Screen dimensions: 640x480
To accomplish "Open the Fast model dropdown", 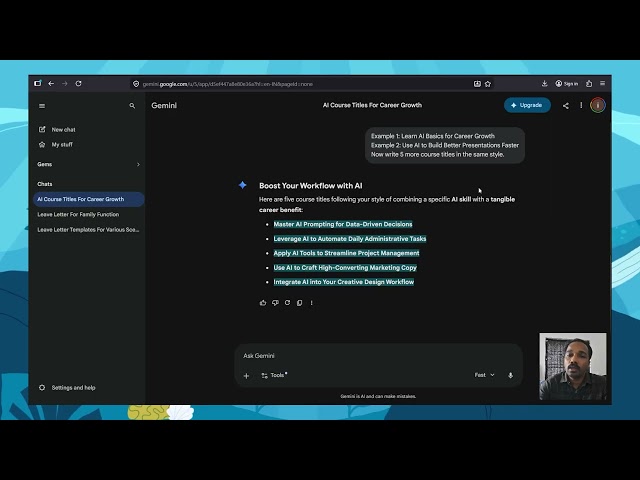I will (484, 375).
